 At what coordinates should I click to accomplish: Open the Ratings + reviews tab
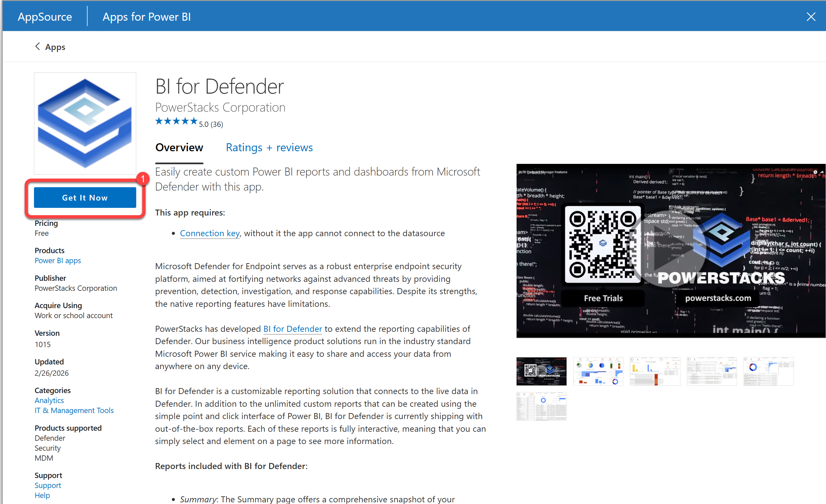coord(269,148)
